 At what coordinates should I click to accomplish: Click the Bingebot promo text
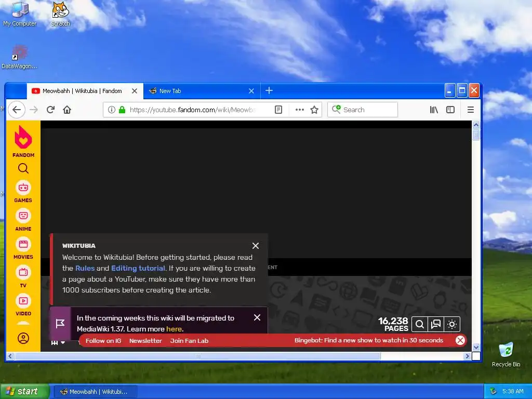(369, 340)
